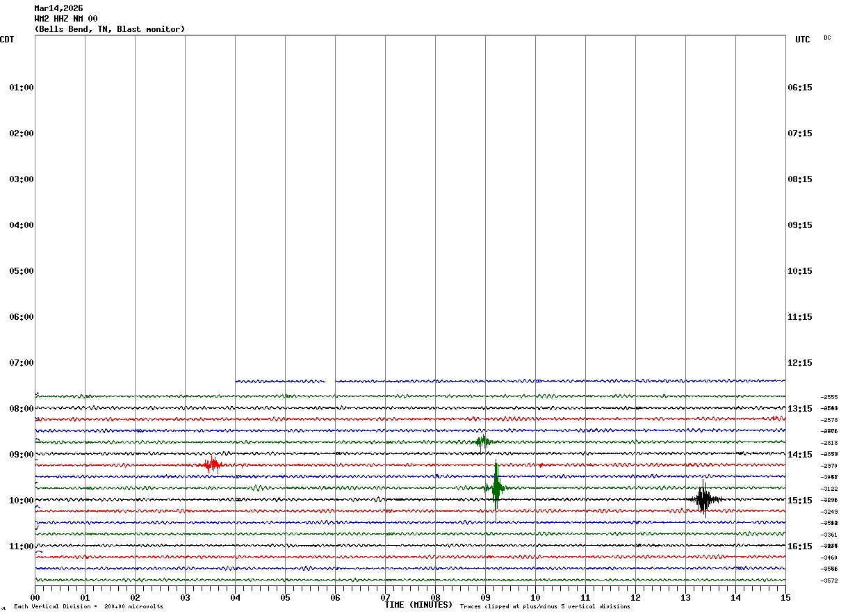Click the Mar14,2026 date heading

58,8
